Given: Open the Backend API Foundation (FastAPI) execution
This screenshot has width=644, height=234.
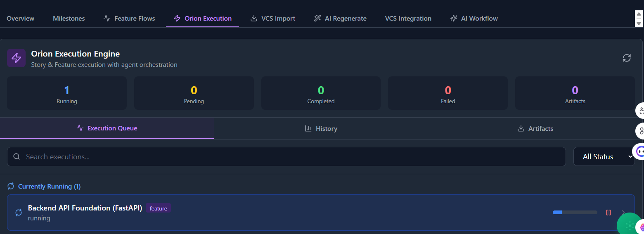Looking at the screenshot, I should (x=321, y=213).
